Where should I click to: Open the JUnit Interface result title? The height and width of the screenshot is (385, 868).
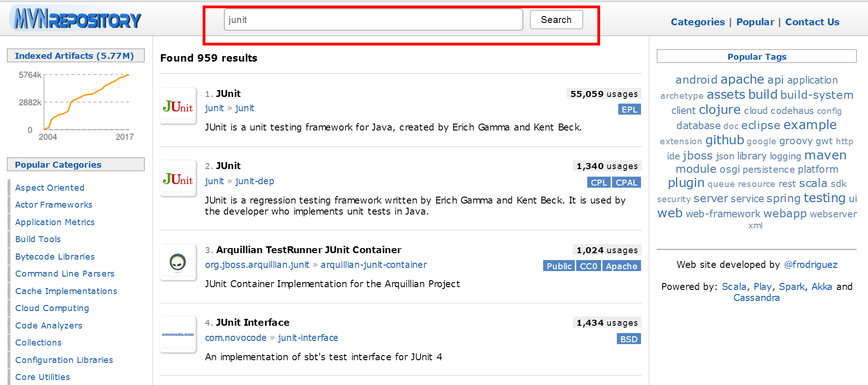coord(253,323)
